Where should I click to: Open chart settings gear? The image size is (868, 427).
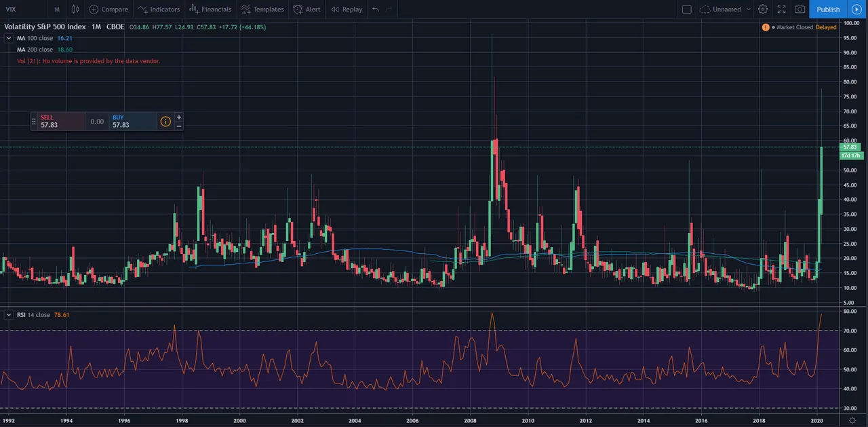pyautogui.click(x=763, y=10)
